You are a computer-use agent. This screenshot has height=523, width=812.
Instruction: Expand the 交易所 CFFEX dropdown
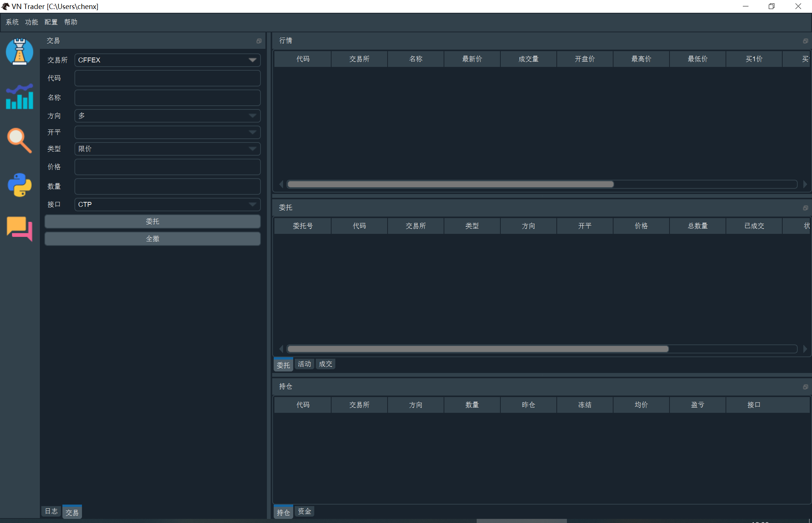167,60
